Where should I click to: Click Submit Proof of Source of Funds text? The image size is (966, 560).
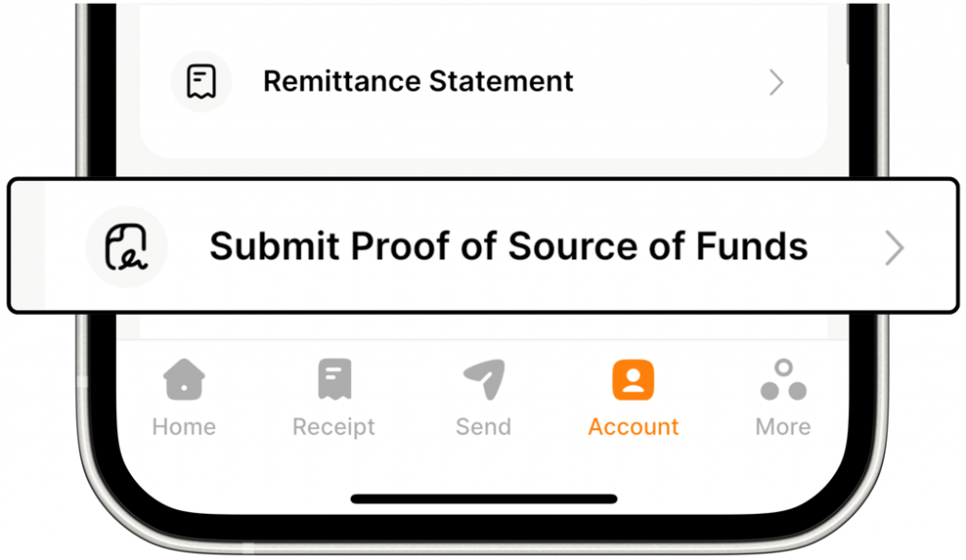pyautogui.click(x=508, y=247)
